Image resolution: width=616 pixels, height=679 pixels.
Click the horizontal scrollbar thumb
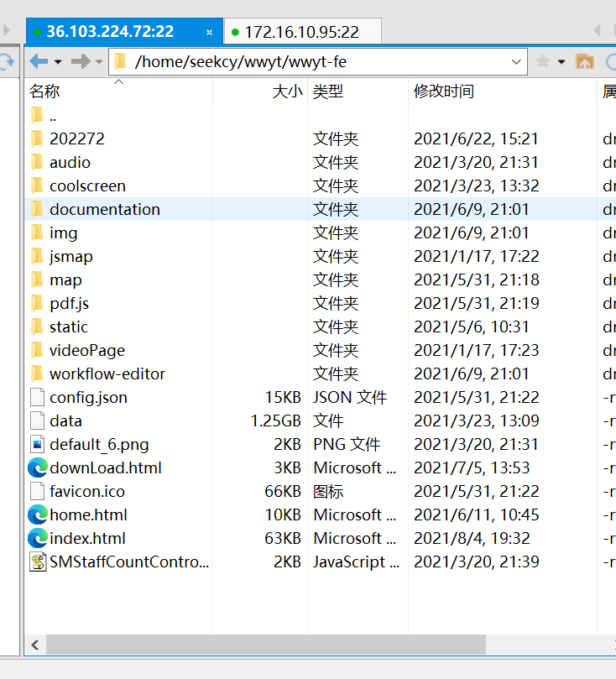(266, 645)
